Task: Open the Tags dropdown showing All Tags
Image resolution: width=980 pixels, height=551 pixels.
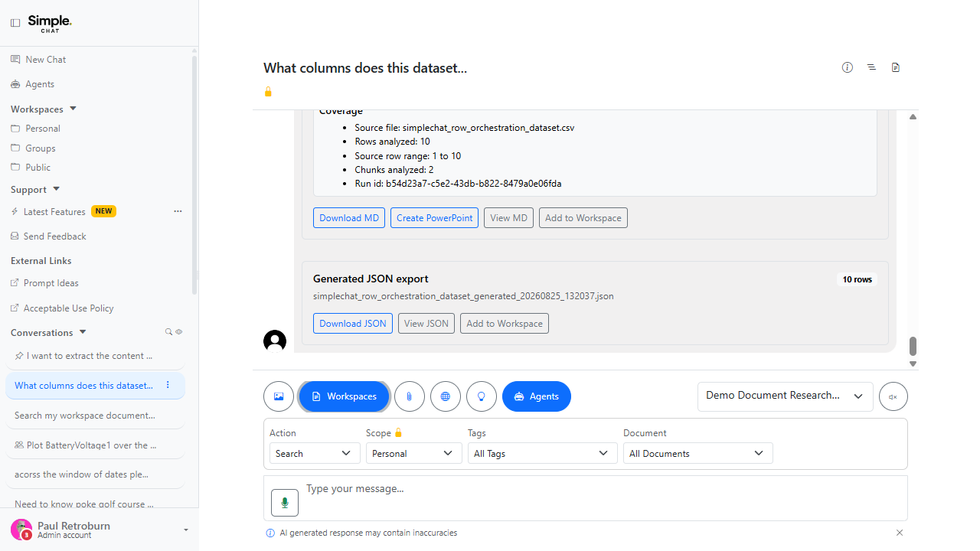Action: point(543,453)
